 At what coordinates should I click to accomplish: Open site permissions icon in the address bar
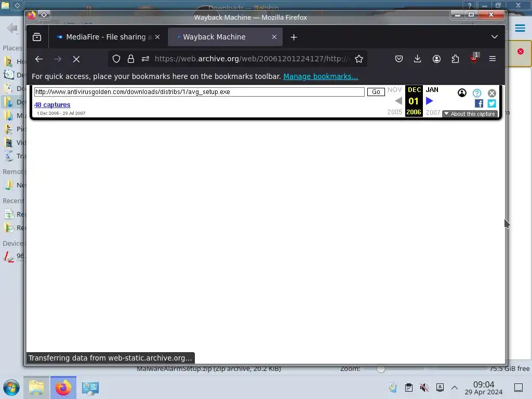click(145, 59)
